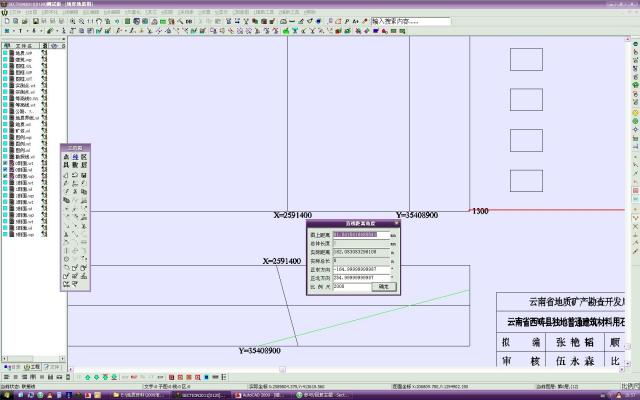Toggle checkbox of first file in list
This screenshot has width=640, height=400.
coord(5,53)
